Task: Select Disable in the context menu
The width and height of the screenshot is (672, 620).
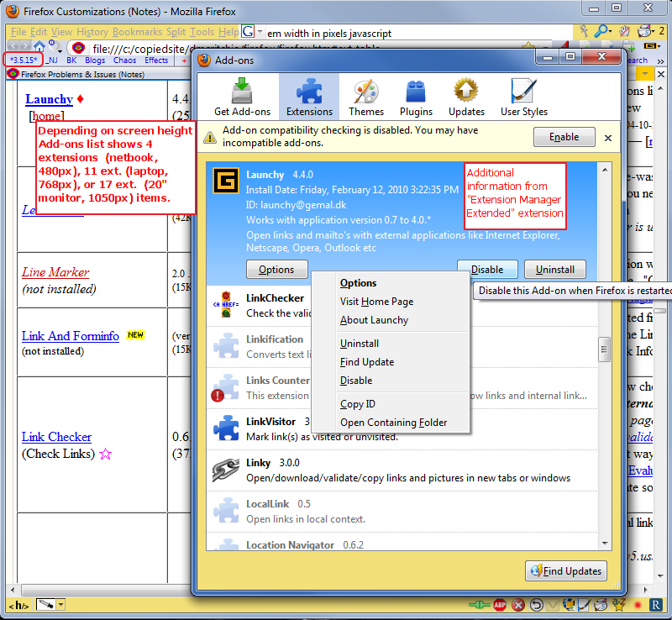Action: pos(391,381)
